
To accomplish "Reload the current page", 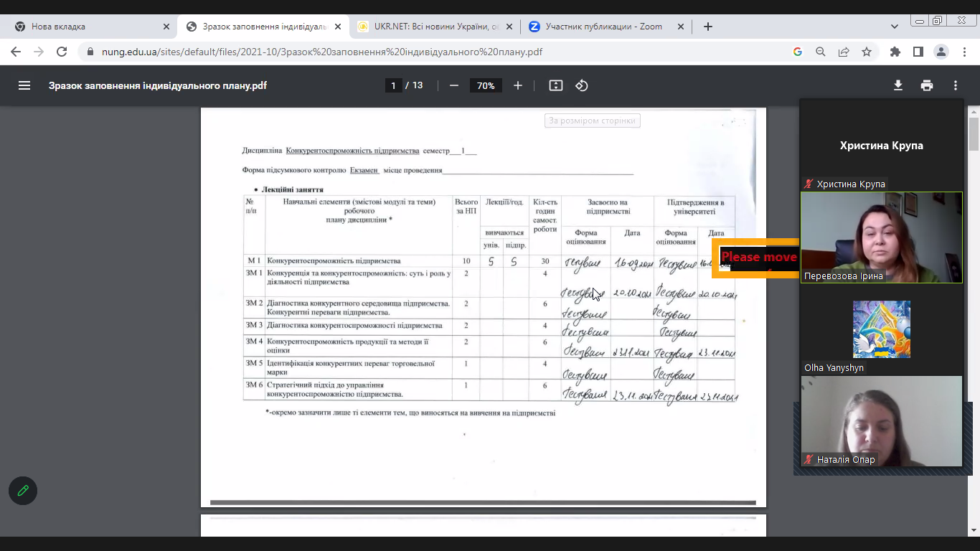I will click(62, 52).
